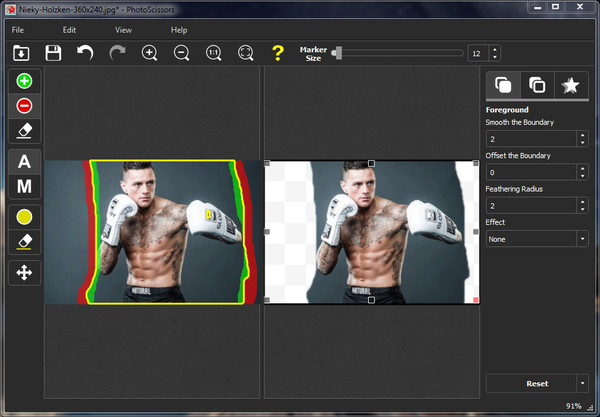Screen dimensions: 600x417
Task: Select the green foreground marker tool
Action: (24, 81)
